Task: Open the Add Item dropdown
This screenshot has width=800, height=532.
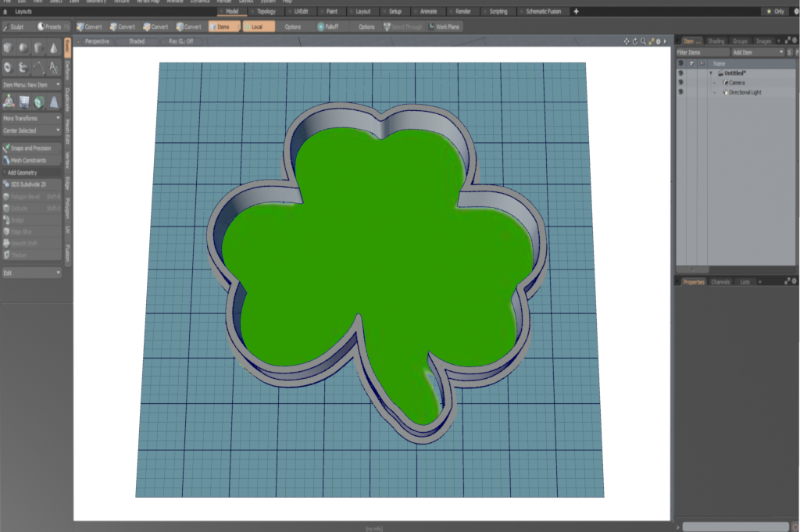Action: 758,52
